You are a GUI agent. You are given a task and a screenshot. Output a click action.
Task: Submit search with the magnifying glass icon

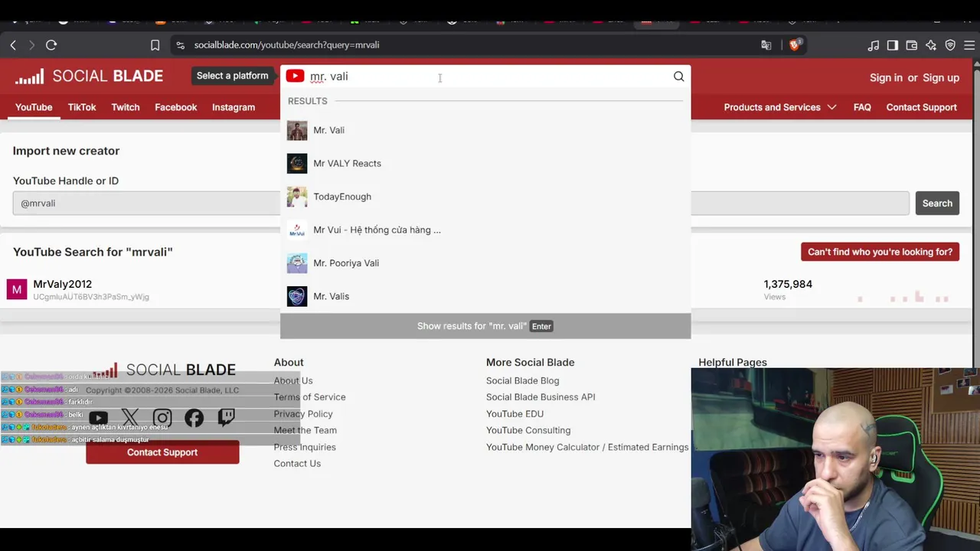pyautogui.click(x=678, y=77)
